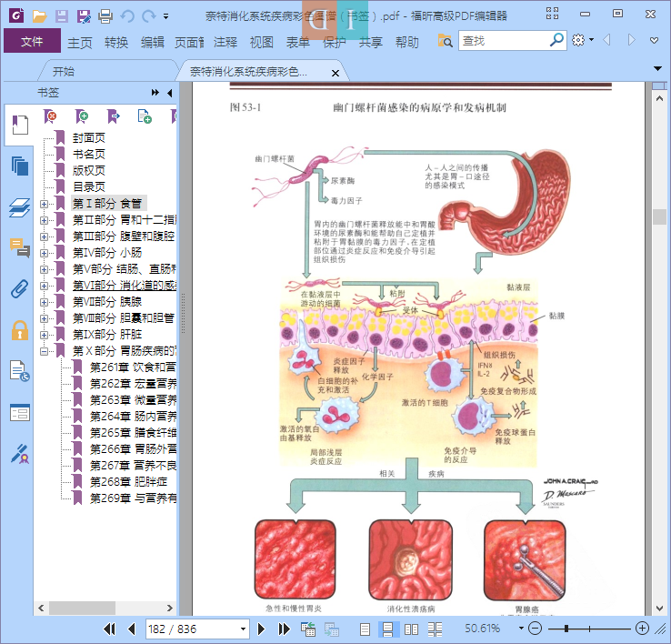This screenshot has height=644, width=671.
Task: Expand the 第Ⅲ部分 腹壁和腹腔 bookmark node
Action: point(44,236)
